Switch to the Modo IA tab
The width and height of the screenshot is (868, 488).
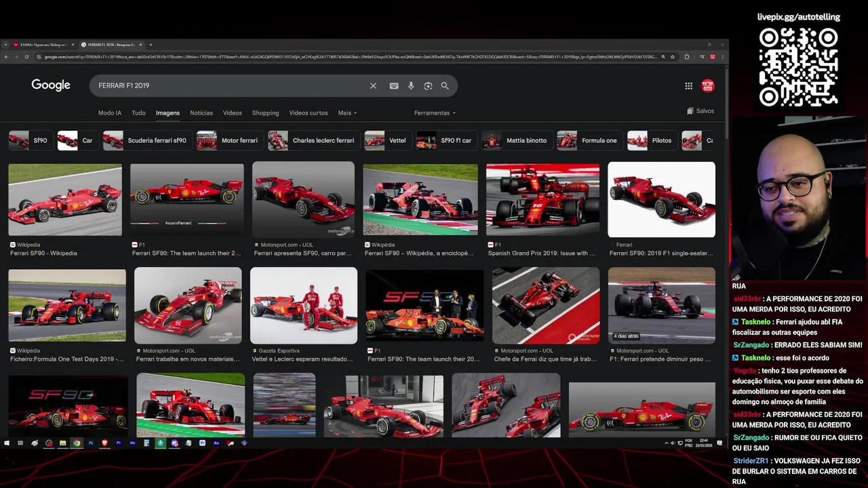pos(110,113)
